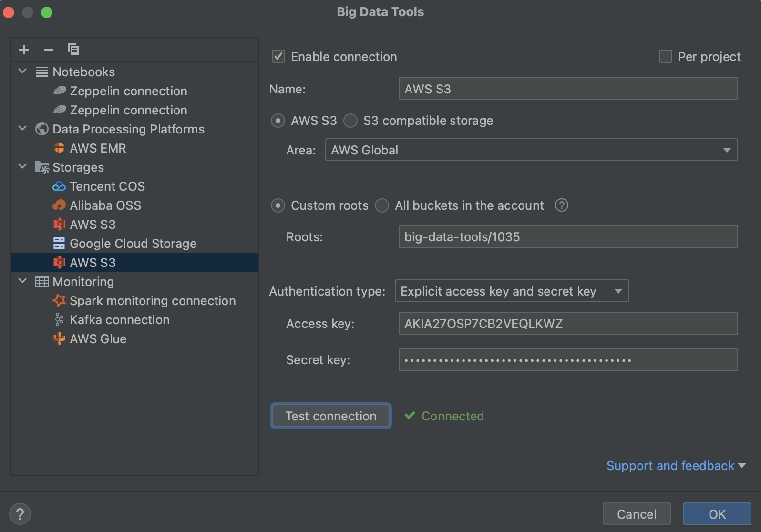
Task: Select Alibaba OSS storage
Action: coord(105,205)
